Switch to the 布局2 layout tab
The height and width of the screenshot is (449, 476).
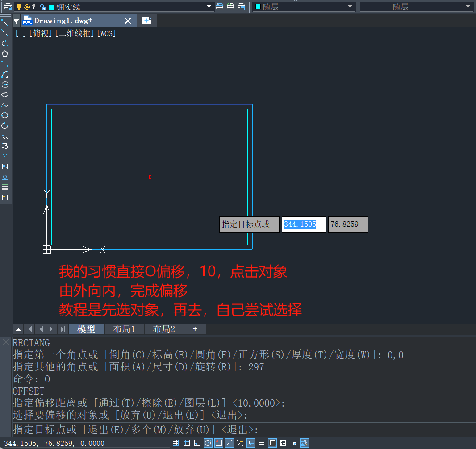(x=164, y=329)
